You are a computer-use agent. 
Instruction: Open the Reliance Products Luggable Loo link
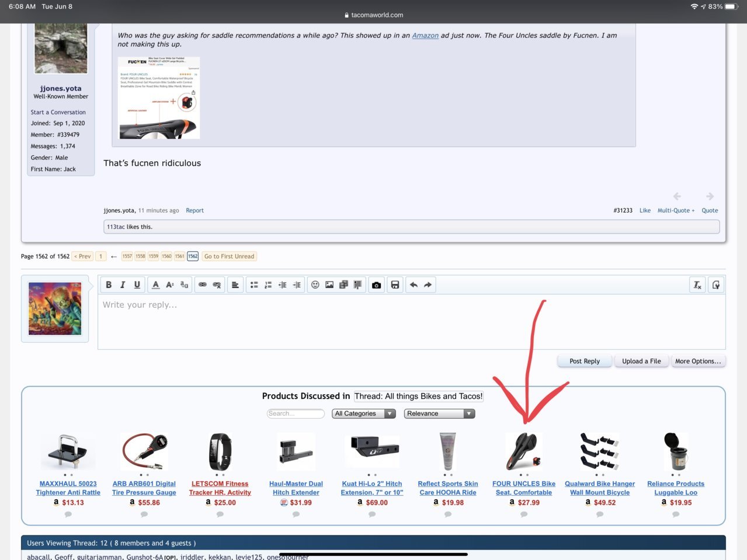pos(676,488)
